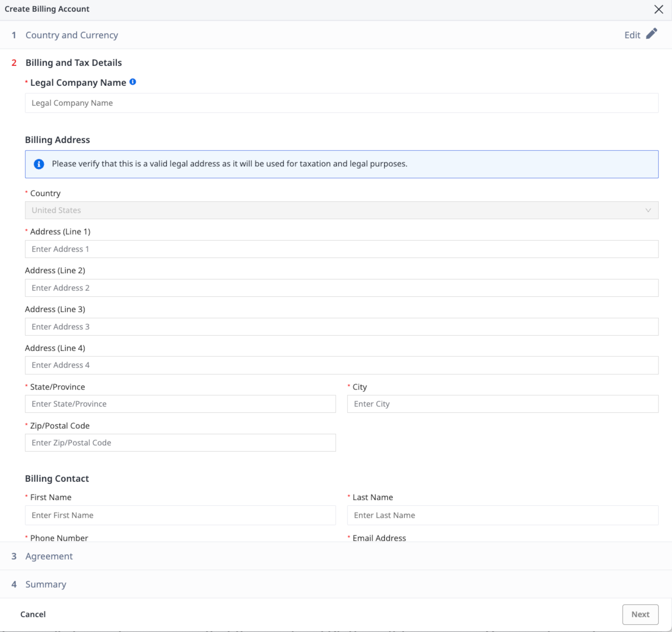Click the Enter Address 3 field
Image resolution: width=672 pixels, height=632 pixels.
click(341, 327)
